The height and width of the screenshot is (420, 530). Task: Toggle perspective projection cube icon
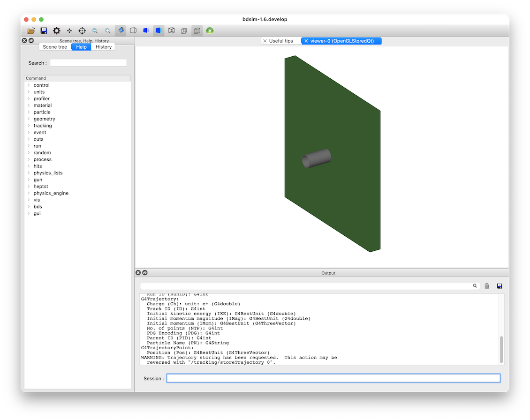184,31
